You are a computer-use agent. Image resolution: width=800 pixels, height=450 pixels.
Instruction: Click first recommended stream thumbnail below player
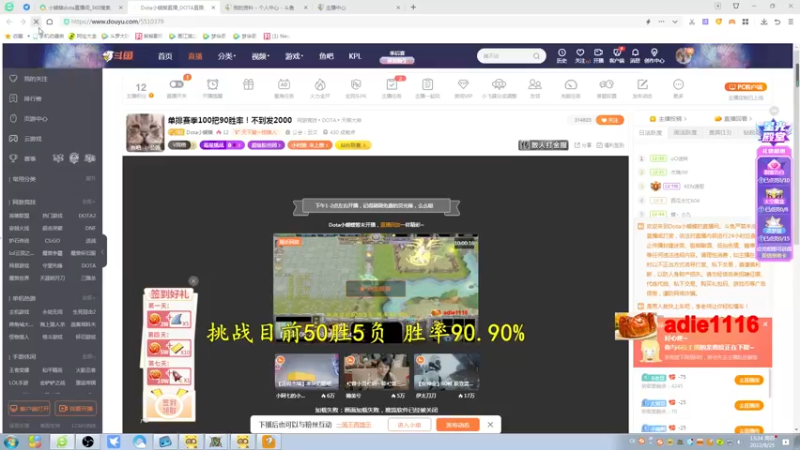coord(307,371)
